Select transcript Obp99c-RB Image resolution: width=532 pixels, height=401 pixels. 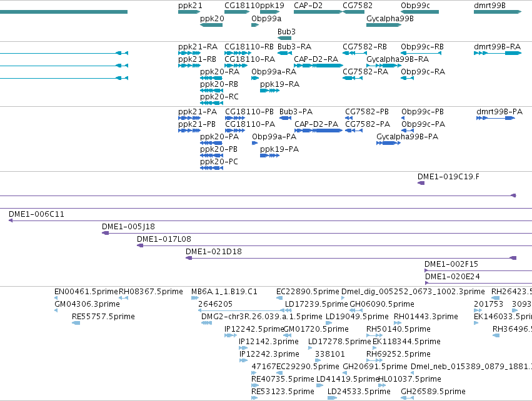coord(422,47)
